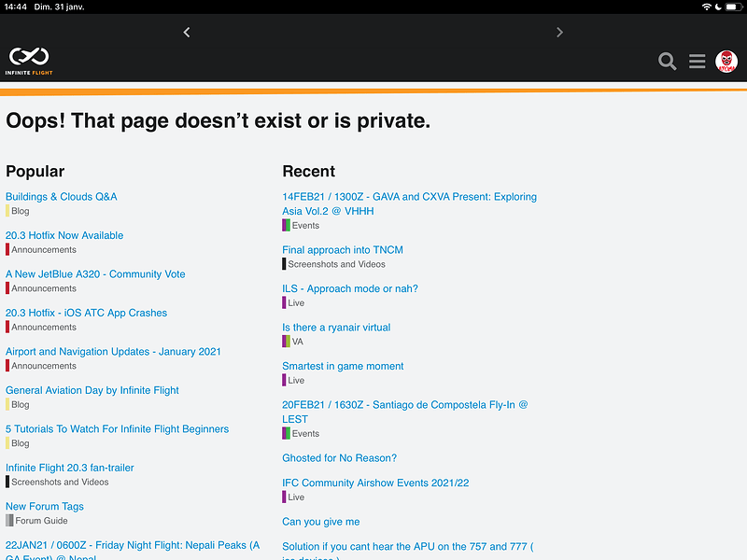
Task: Open Events category under Exploring Asia Vol.2
Action: click(x=301, y=226)
